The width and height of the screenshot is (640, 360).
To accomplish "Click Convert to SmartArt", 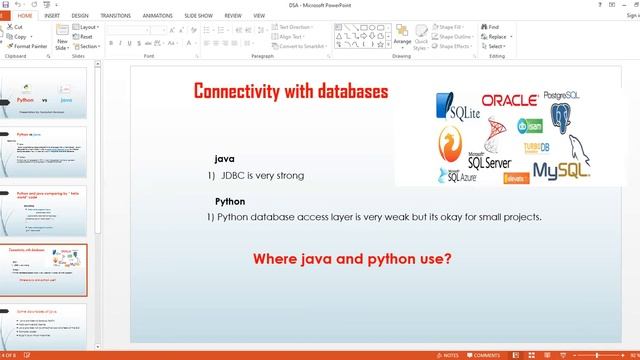I will pos(300,46).
